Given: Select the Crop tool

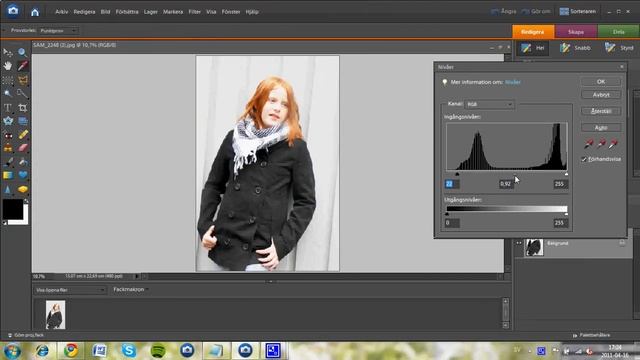Looking at the screenshot, I should coord(22,107).
